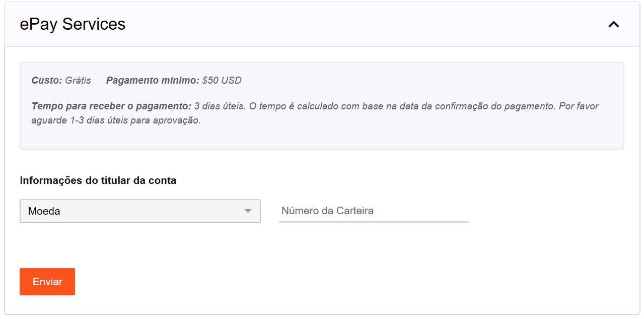Click the Informações do titular da conta heading
Image resolution: width=644 pixels, height=319 pixels.
click(x=98, y=180)
